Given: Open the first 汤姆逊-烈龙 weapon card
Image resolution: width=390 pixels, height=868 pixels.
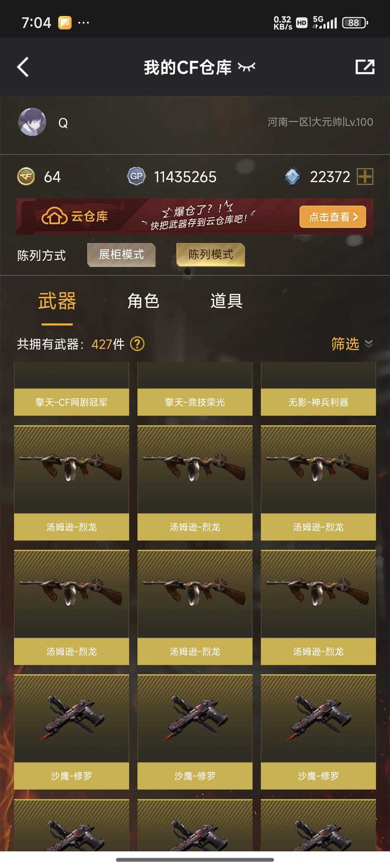Looking at the screenshot, I should (x=71, y=483).
